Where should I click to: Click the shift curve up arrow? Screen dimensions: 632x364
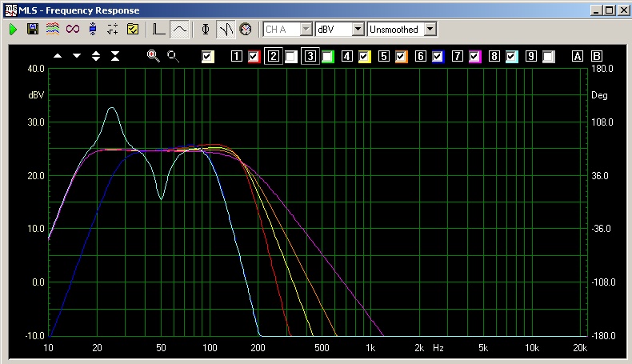coord(58,56)
